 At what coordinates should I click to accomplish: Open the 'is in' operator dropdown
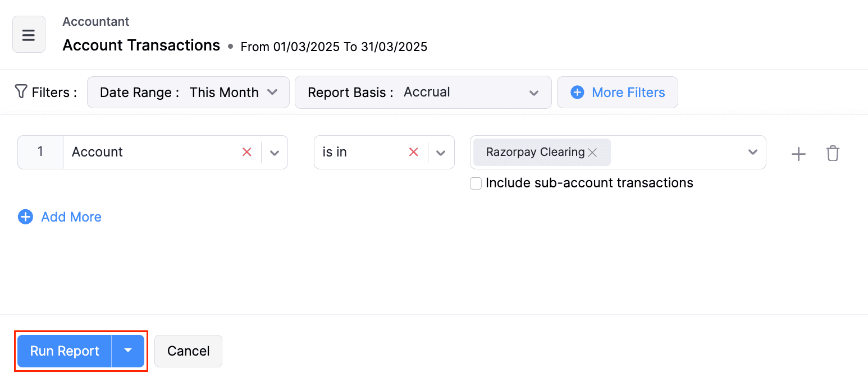coord(441,151)
